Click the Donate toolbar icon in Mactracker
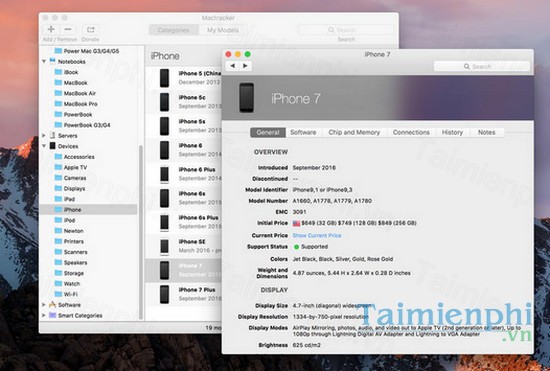550x371 pixels. [x=90, y=29]
